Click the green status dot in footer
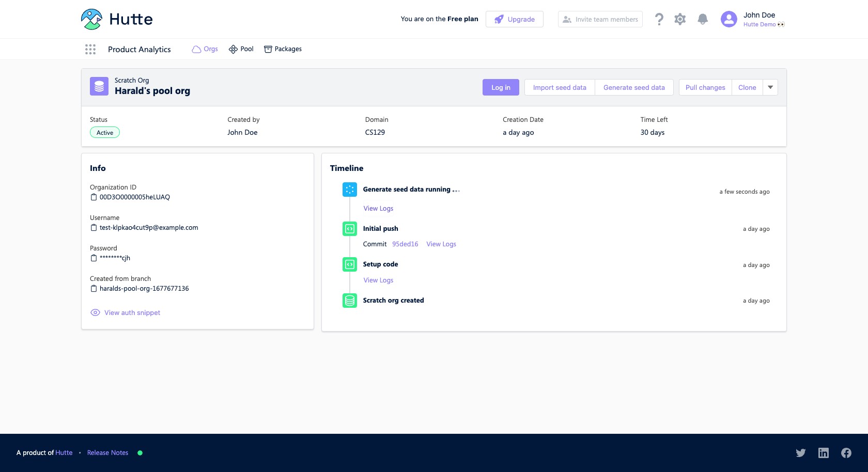Screen dimensions: 868x472 140,453
